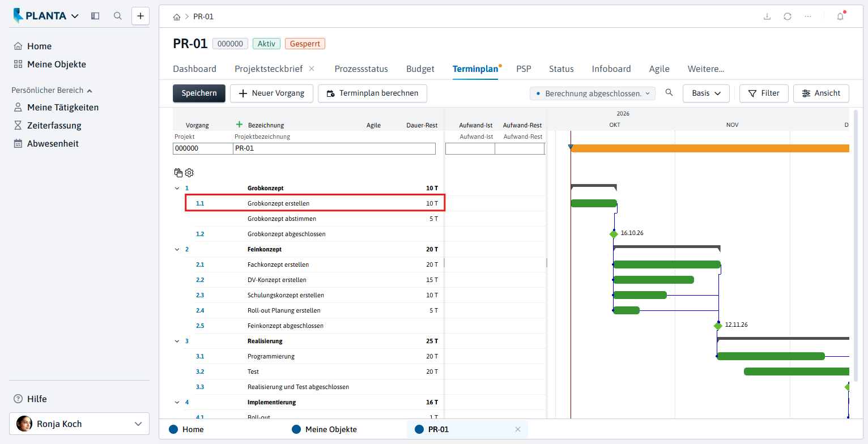Collapse the Grobkonzept group arrow
This screenshot has width=868, height=444.
coord(177,188)
